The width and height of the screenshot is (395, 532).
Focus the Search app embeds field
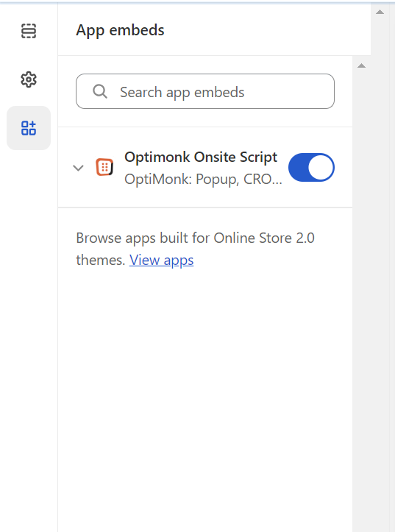tap(205, 91)
